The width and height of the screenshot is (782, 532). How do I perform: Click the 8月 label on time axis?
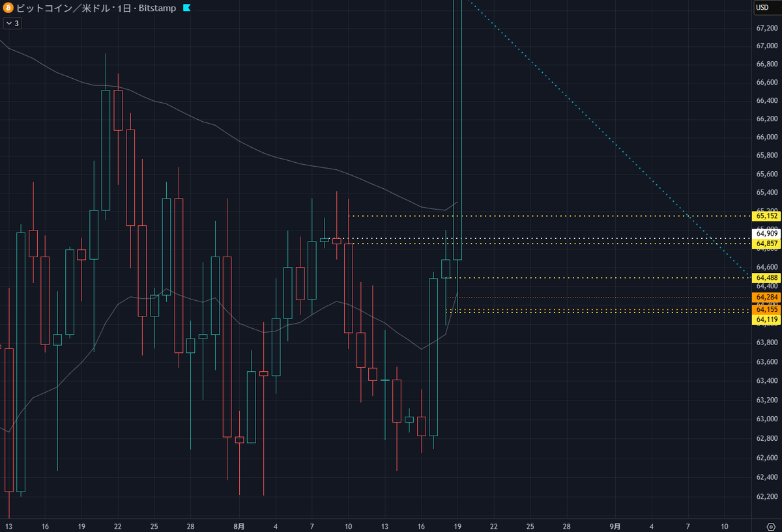(239, 525)
